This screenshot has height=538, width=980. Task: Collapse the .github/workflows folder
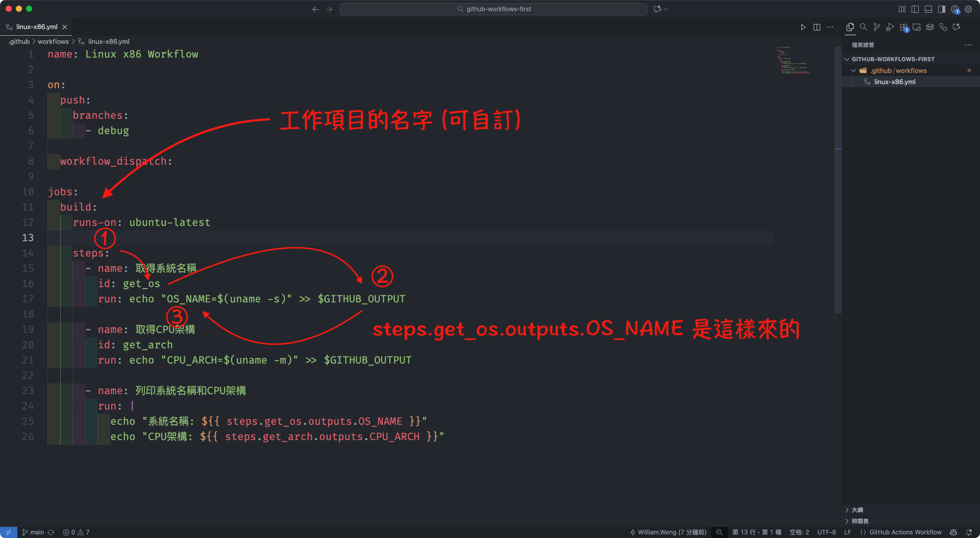pos(853,70)
